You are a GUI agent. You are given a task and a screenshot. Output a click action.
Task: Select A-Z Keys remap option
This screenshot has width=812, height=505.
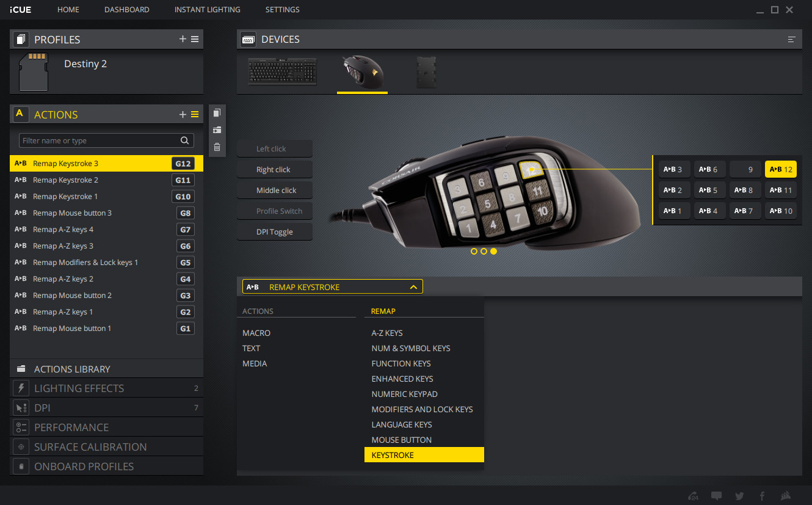pyautogui.click(x=424, y=333)
